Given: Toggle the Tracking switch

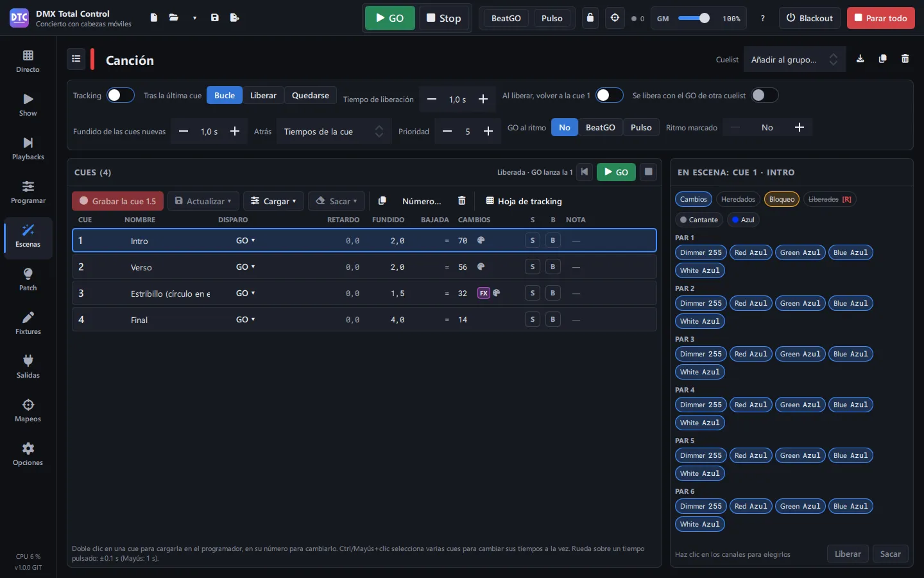Looking at the screenshot, I should click(x=121, y=95).
